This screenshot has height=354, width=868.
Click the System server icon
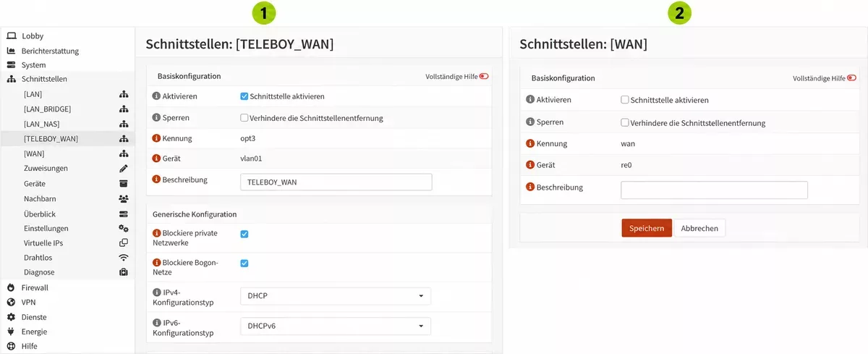click(12, 65)
